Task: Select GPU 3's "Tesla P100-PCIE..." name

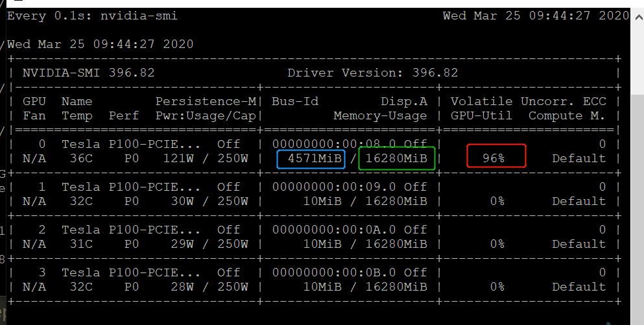Action: (x=131, y=272)
